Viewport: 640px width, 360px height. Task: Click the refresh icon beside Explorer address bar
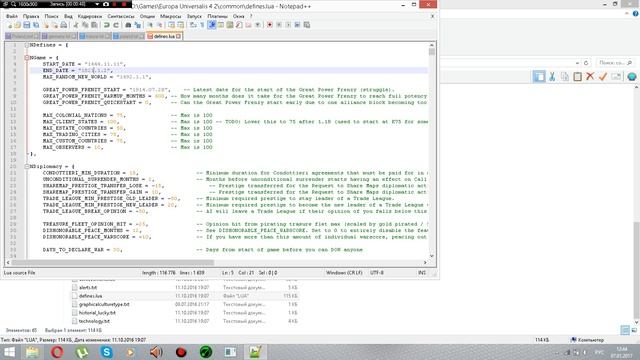coord(586,63)
